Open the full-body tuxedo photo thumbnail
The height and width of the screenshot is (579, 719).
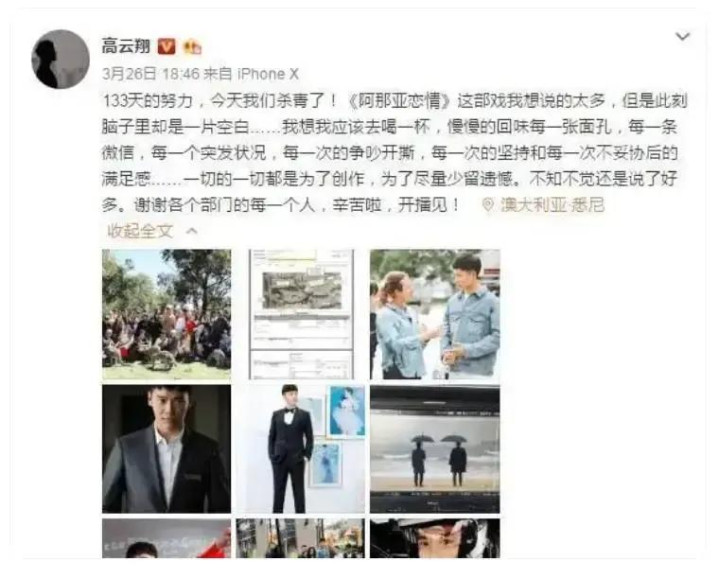click(x=301, y=449)
